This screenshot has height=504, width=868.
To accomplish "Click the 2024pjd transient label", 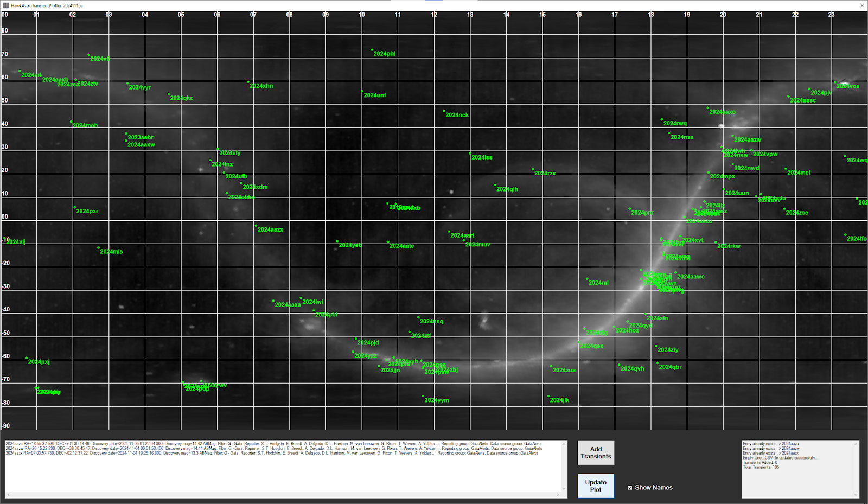I will (368, 343).
